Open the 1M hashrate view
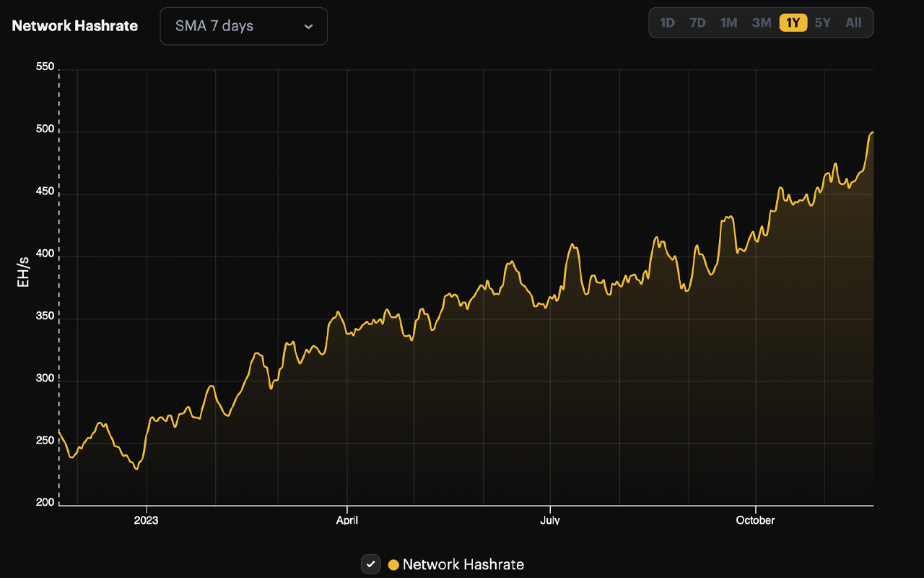 [x=729, y=22]
